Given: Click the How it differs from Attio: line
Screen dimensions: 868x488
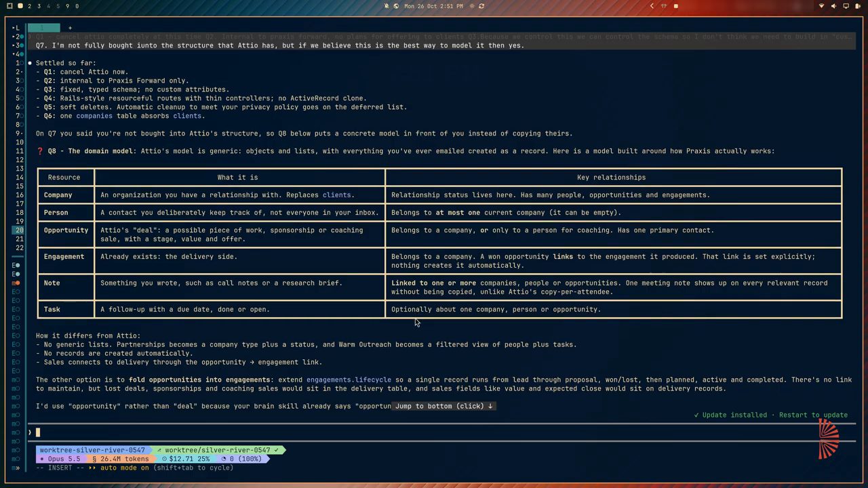Looking at the screenshot, I should click(88, 335).
